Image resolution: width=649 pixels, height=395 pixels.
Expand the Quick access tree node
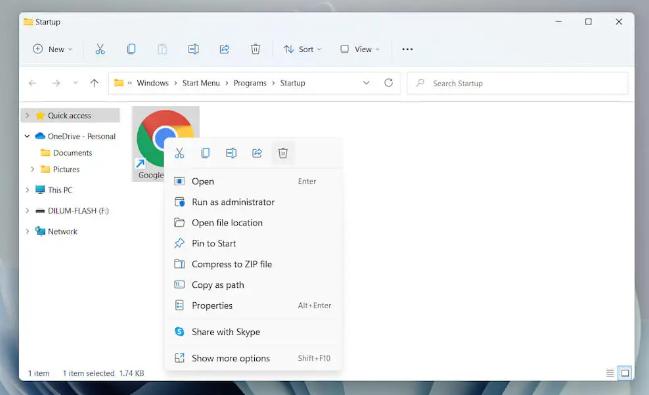[27, 116]
